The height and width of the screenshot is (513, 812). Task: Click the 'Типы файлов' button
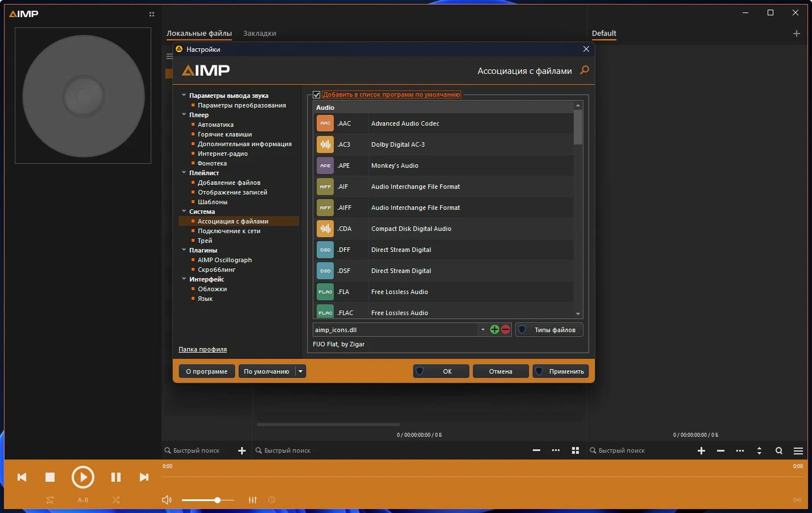click(549, 330)
